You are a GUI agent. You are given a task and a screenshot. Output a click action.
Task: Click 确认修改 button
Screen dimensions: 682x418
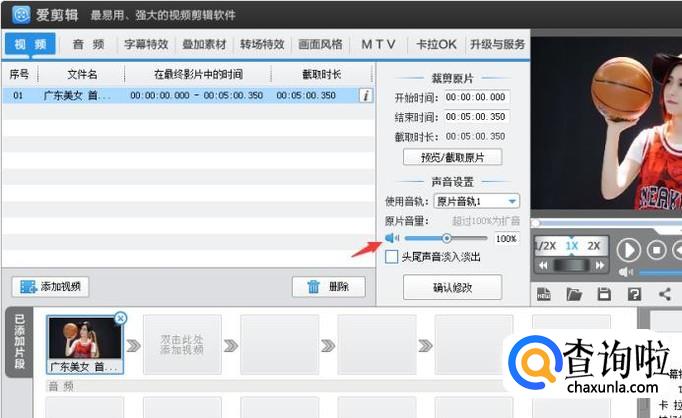click(x=452, y=287)
